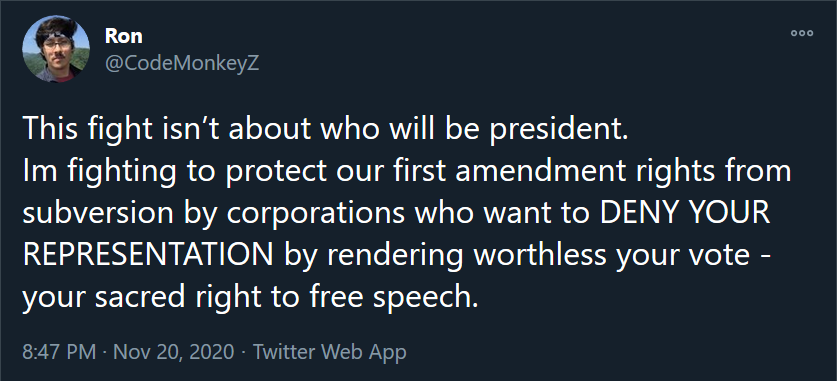The height and width of the screenshot is (381, 837).
Task: Click the display name Ron
Action: (124, 36)
